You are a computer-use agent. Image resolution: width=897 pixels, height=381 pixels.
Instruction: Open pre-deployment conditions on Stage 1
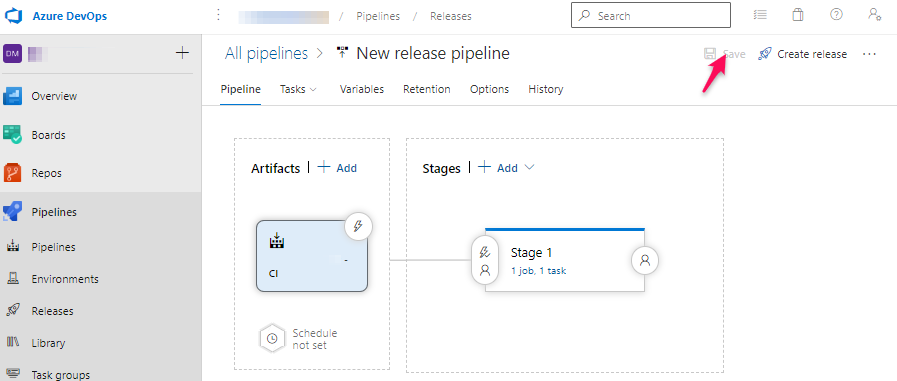485,260
